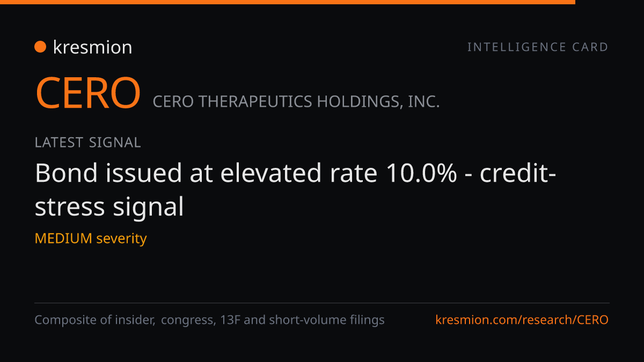Click short-volume filings in the footer
The image size is (644, 362).
[327, 320]
